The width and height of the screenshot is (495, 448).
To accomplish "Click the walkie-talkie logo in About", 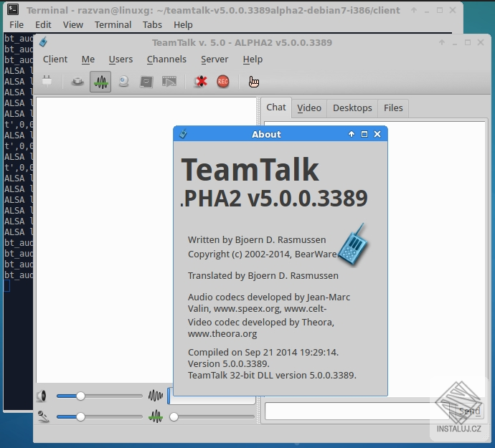I will coord(353,244).
